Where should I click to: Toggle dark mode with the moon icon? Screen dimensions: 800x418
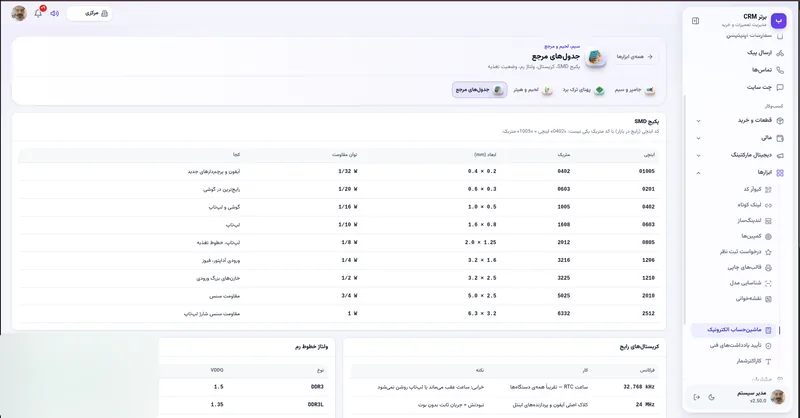711,397
